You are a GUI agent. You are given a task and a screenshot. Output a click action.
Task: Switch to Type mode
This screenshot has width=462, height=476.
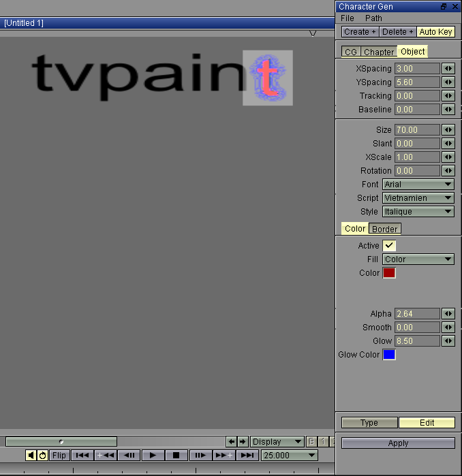point(369,423)
